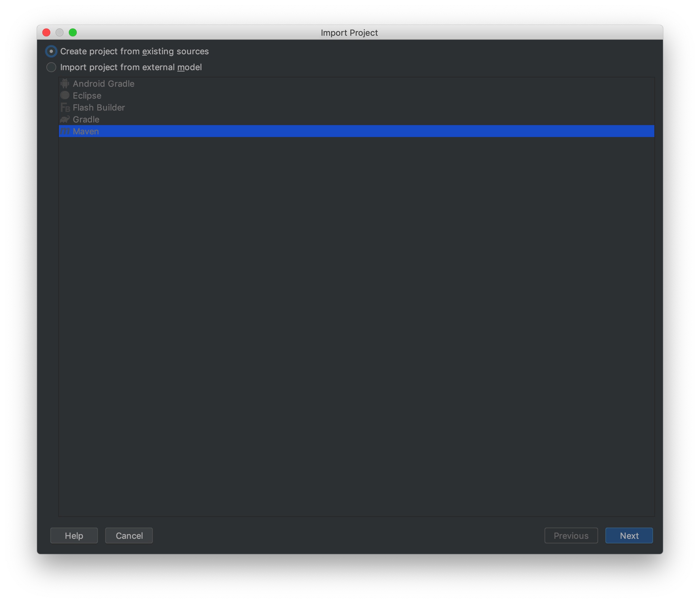Click the red close window button

pos(46,32)
